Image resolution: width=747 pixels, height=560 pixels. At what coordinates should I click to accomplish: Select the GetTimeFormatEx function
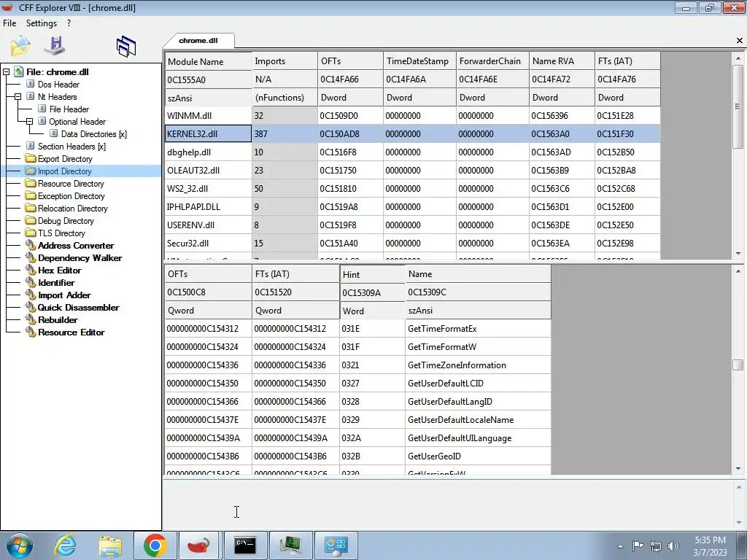(x=357, y=329)
